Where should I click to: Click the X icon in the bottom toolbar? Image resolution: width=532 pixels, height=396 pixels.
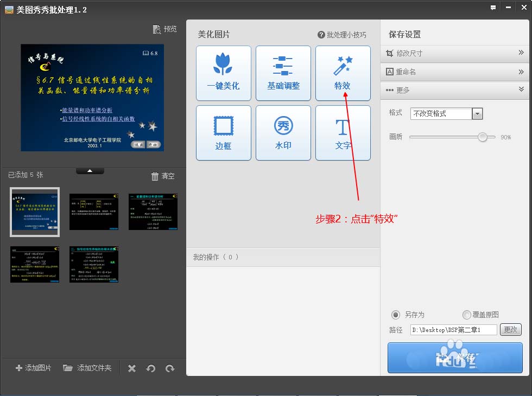pos(132,368)
